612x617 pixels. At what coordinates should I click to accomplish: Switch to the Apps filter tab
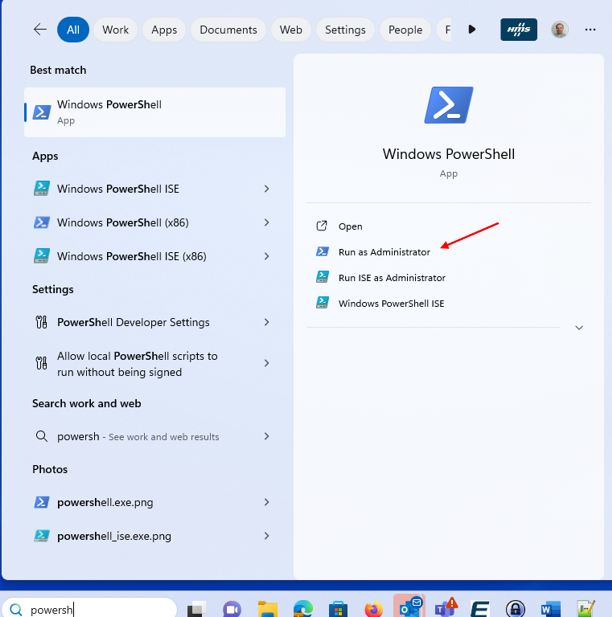tap(164, 30)
